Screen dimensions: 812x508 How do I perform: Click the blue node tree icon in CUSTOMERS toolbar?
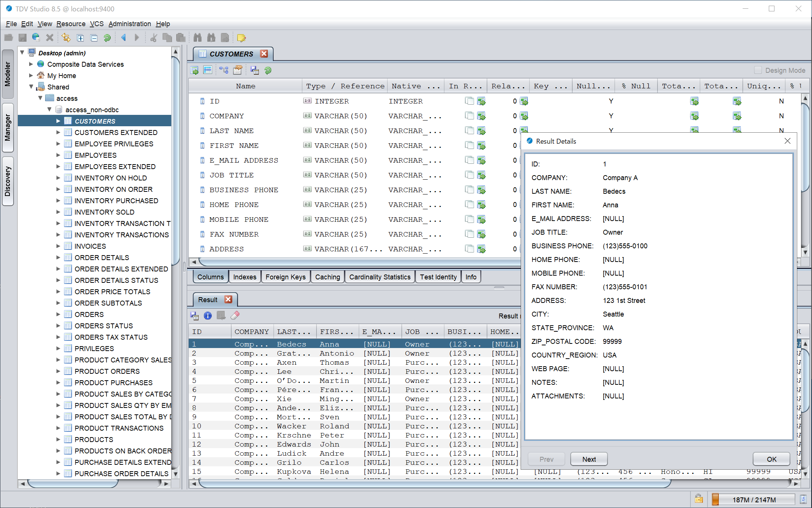[x=224, y=70]
